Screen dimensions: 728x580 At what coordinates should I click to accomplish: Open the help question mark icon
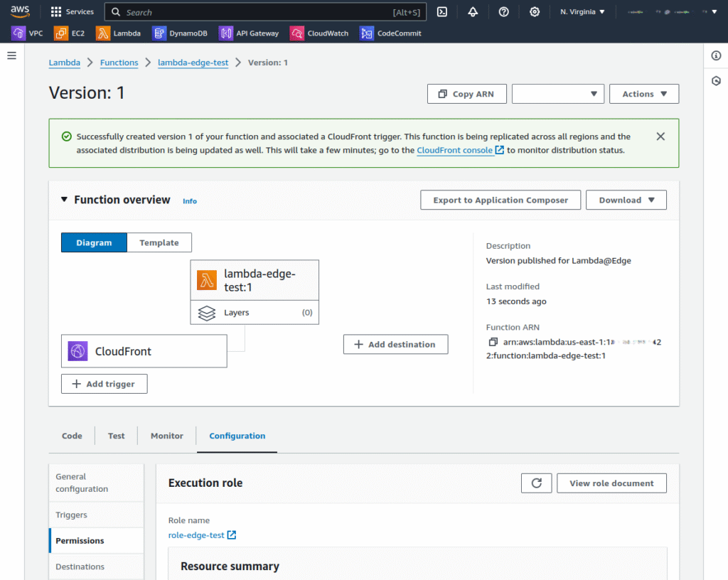504,12
